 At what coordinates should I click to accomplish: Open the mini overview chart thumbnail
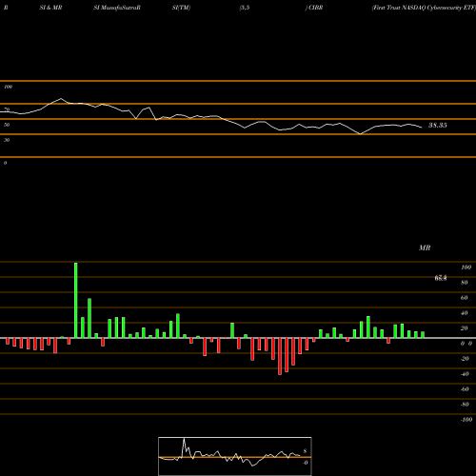(235, 456)
